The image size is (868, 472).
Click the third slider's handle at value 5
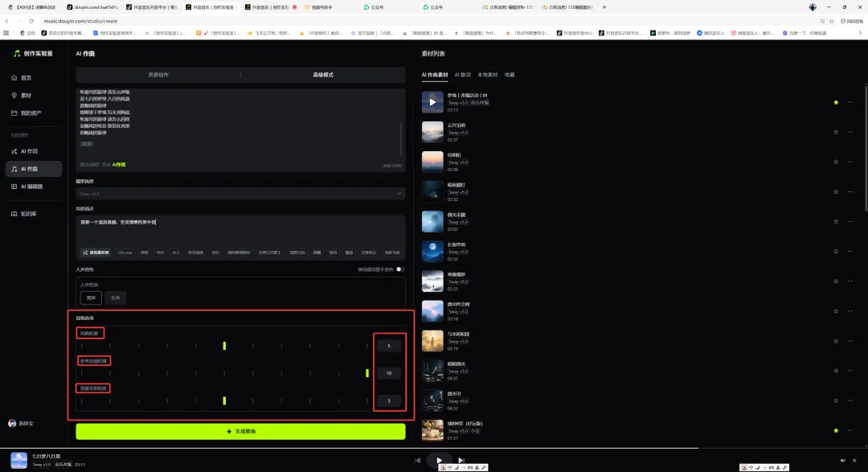pos(224,400)
